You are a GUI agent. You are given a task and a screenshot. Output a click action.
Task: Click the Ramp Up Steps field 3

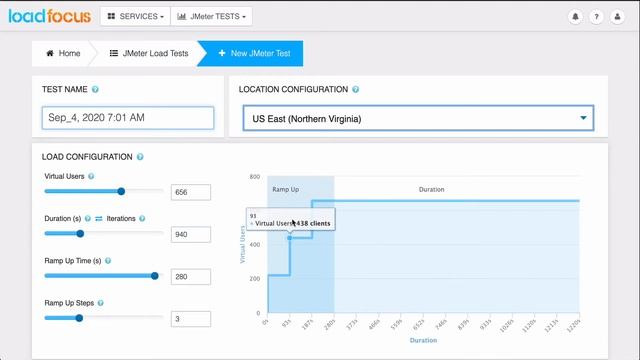coord(191,319)
